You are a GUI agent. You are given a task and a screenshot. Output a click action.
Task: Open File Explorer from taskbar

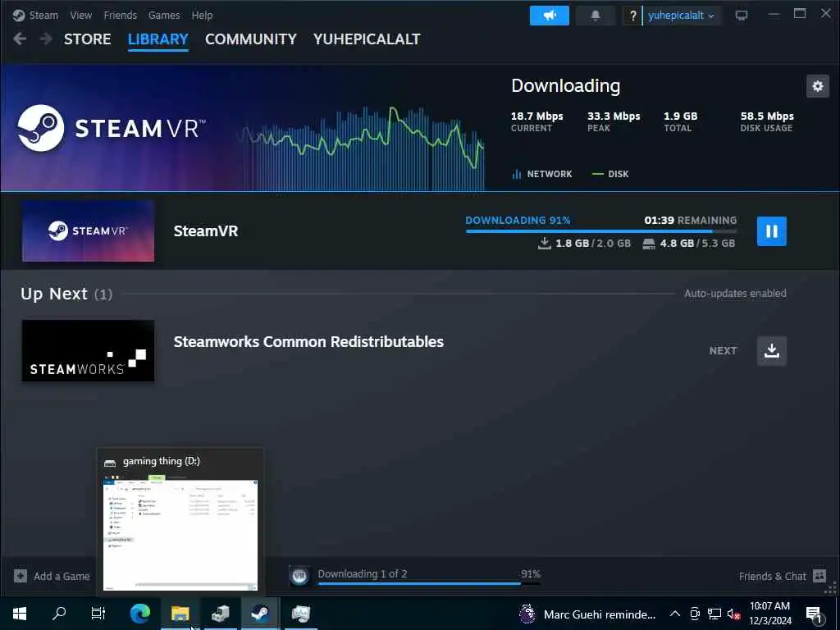180,614
